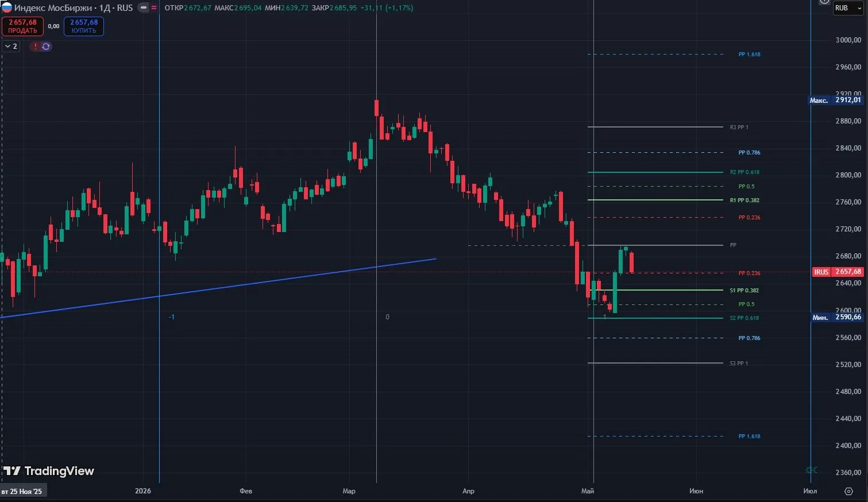The height and width of the screenshot is (502, 868).
Task: Click the R1 PP 0.382 pivot label
Action: click(744, 200)
